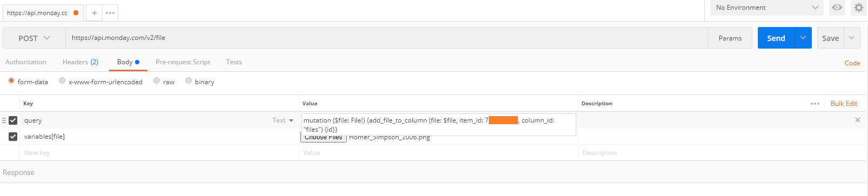Open the Save button dropdown arrow
The image size is (868, 196).
[x=852, y=38]
